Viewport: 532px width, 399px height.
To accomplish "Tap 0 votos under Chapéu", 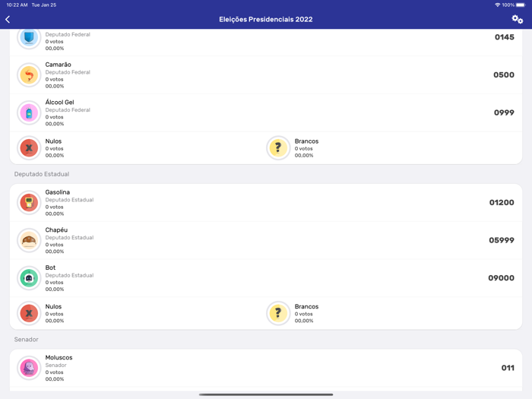I will tap(54, 245).
